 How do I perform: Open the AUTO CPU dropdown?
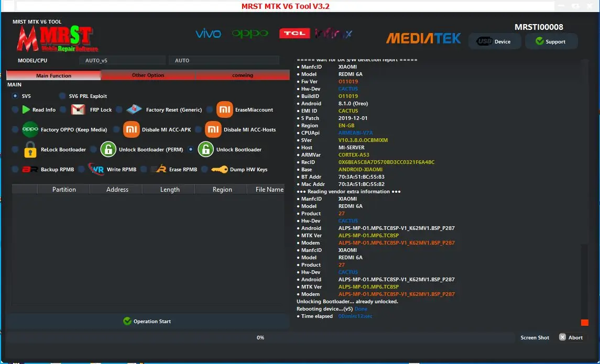pos(224,60)
